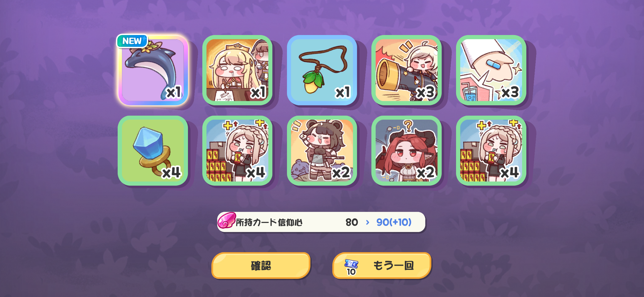Open the first energy drink girl card
Image resolution: width=644 pixels, height=297 pixels.
[x=237, y=151]
